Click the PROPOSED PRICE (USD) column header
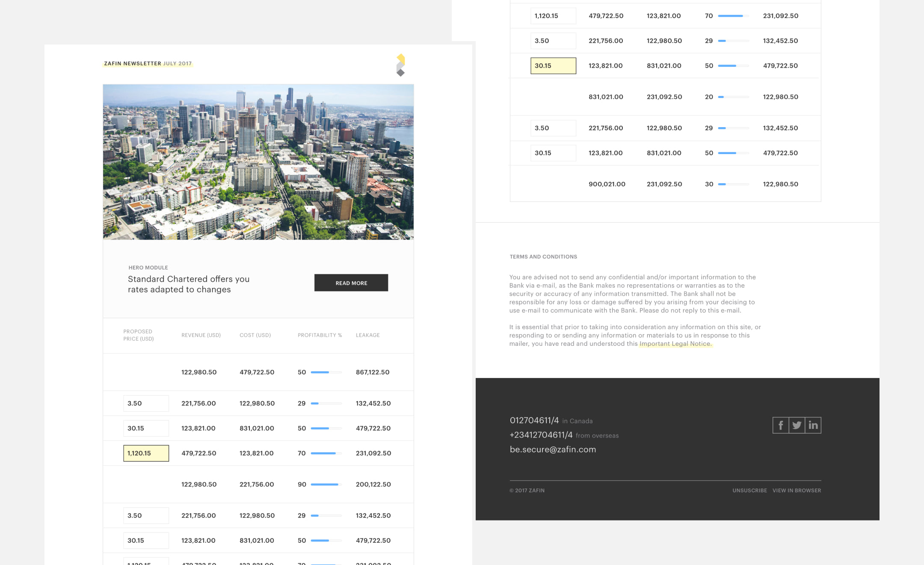 (139, 335)
